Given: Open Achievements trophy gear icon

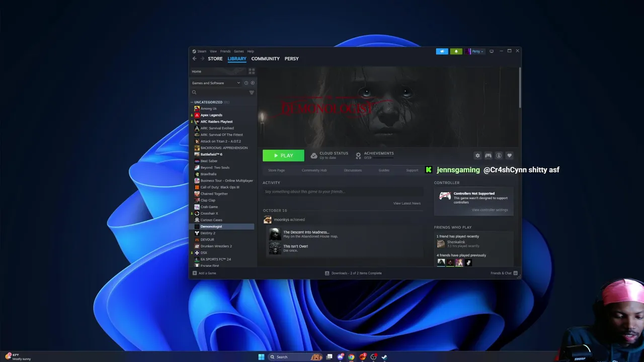Looking at the screenshot, I should (358, 156).
